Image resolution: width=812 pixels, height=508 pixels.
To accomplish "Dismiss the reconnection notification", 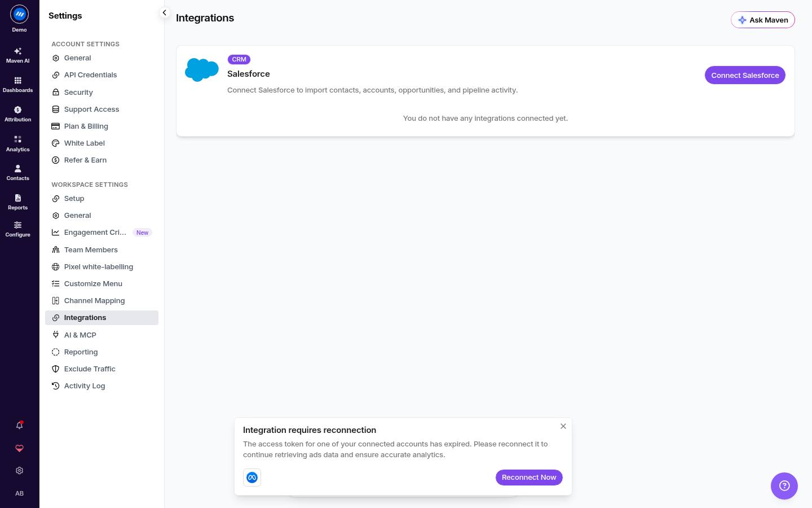I will click(x=563, y=426).
